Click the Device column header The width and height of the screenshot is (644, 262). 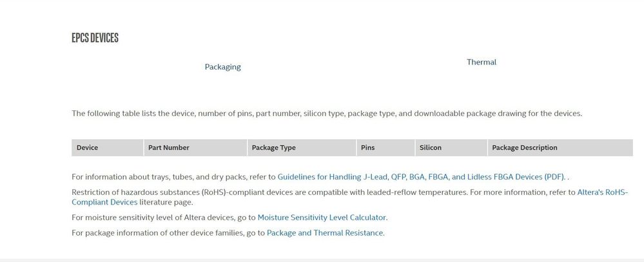pos(87,148)
